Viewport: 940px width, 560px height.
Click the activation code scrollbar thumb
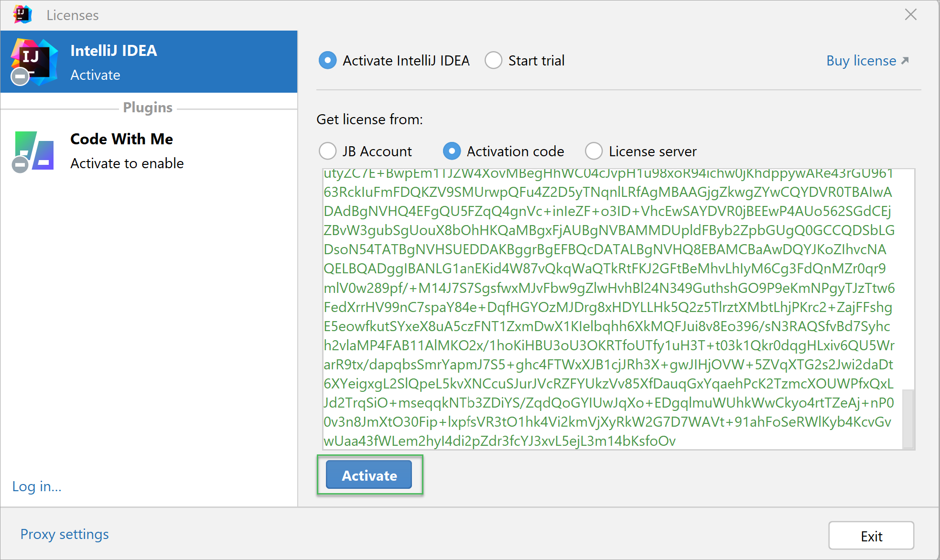[x=908, y=418]
